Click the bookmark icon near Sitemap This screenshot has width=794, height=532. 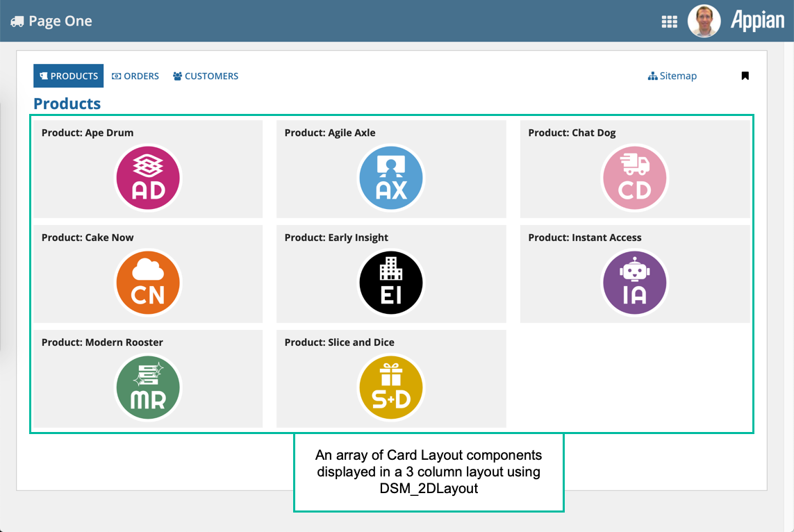point(745,76)
